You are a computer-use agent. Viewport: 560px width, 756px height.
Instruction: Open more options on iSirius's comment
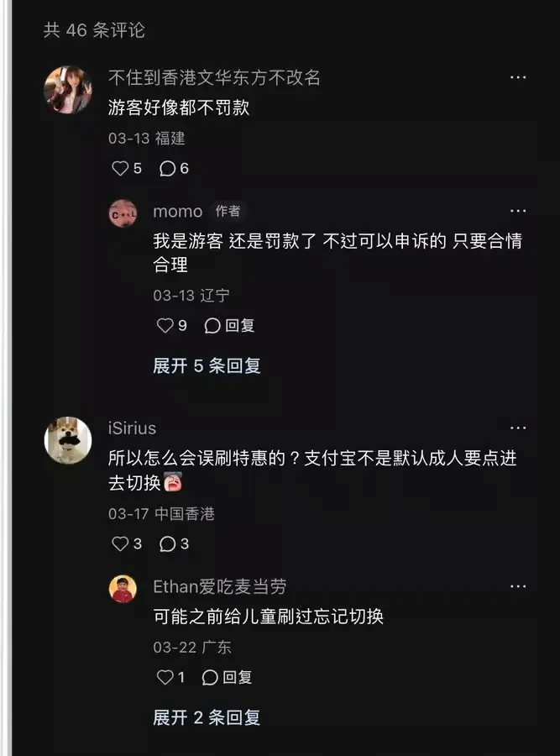518,428
